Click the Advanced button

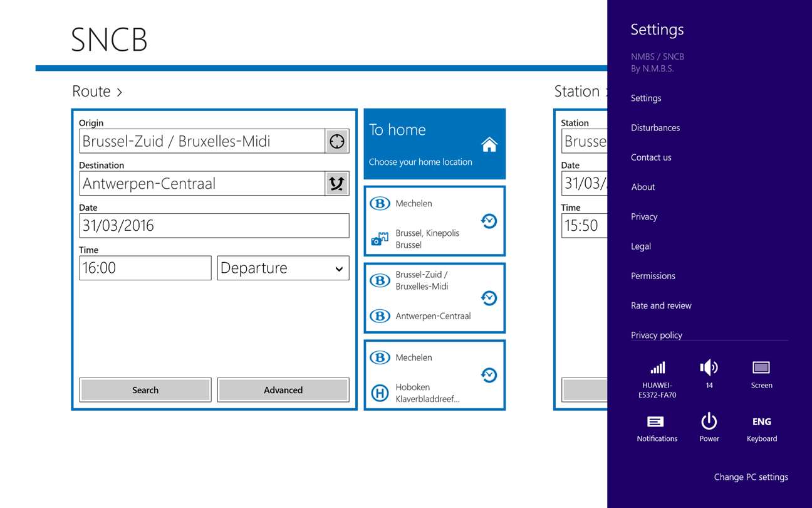(283, 389)
